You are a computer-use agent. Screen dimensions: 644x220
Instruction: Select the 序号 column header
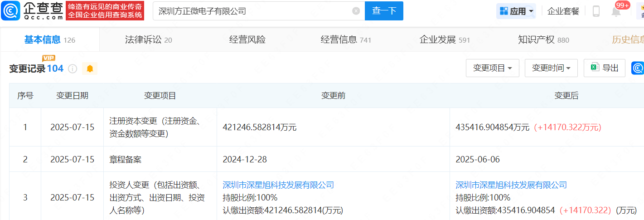click(x=25, y=96)
